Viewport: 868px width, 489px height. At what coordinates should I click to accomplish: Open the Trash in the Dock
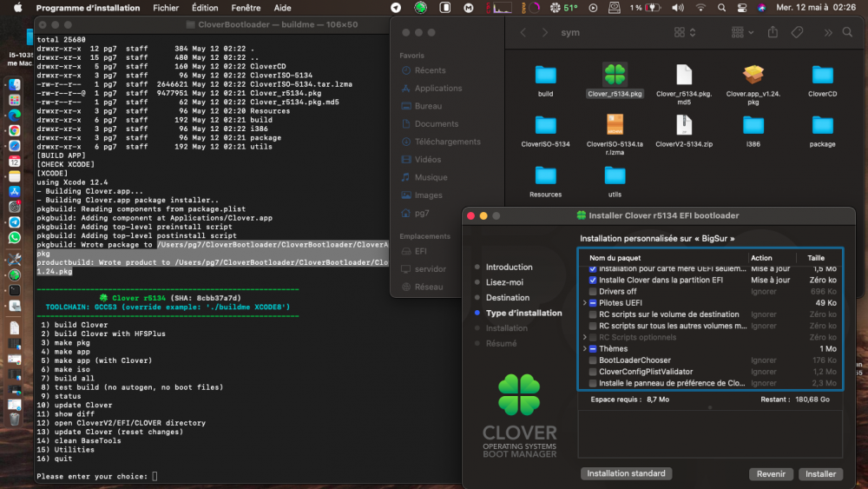click(x=15, y=420)
